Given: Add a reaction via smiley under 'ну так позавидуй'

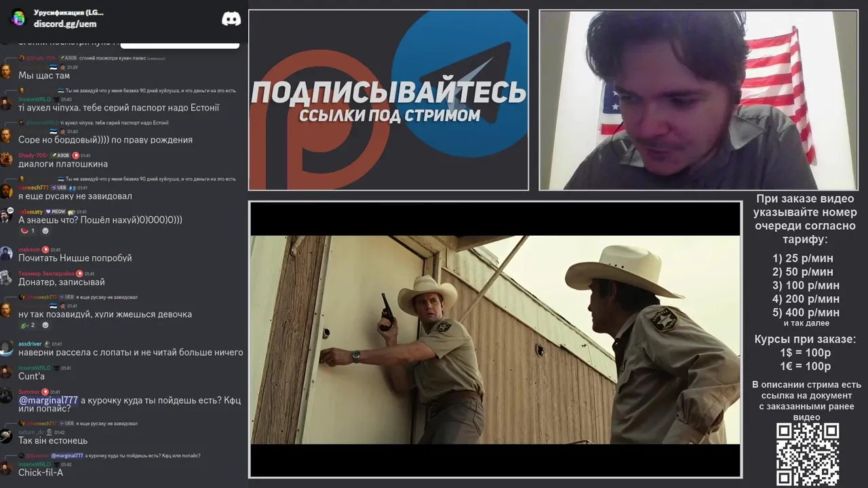Looking at the screenshot, I should point(45,325).
